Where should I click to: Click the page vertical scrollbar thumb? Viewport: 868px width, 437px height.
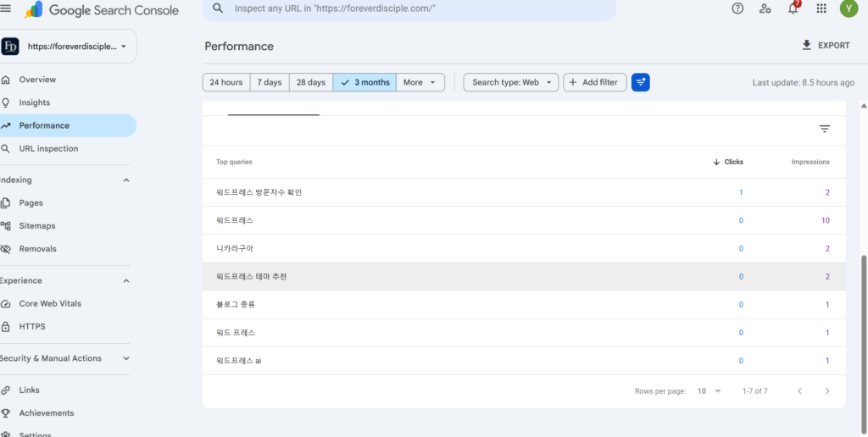[x=864, y=343]
